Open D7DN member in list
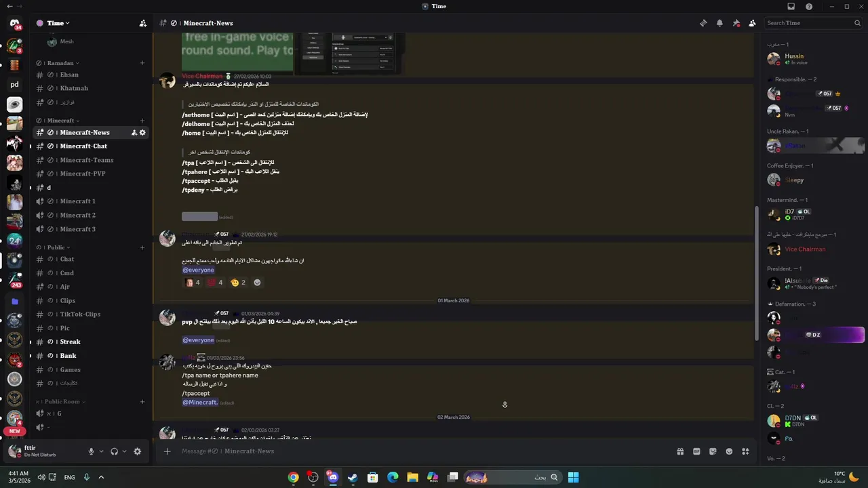868x488 pixels. 814,421
